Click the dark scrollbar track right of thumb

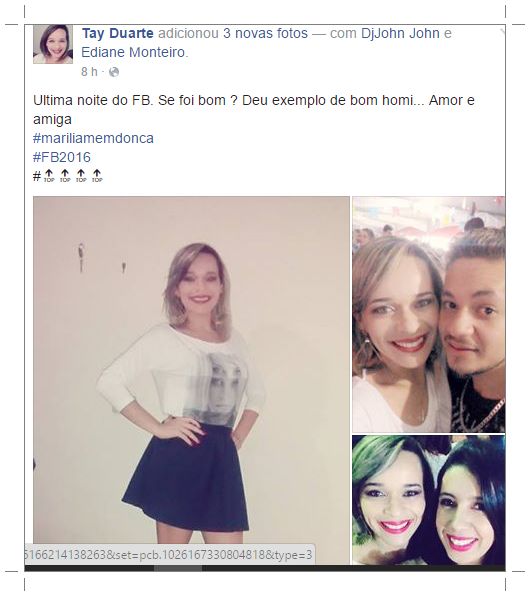point(353,568)
